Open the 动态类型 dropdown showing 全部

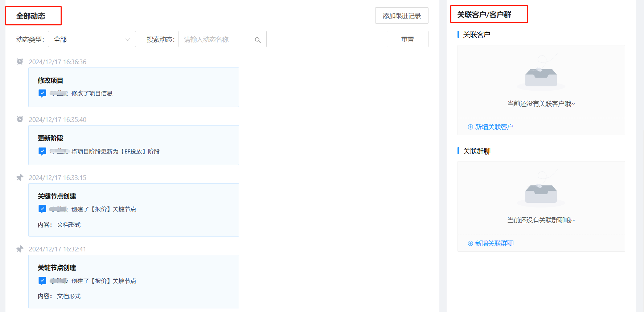(87, 39)
